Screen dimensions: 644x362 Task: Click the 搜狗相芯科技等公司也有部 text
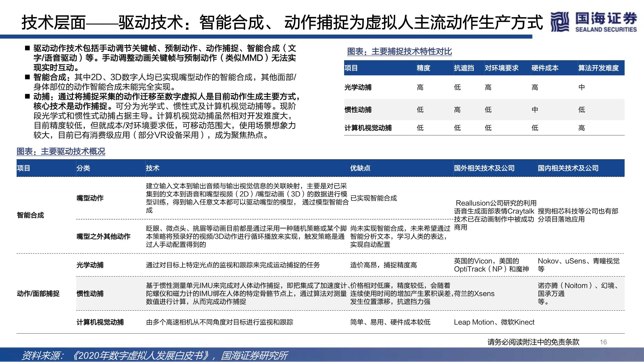[578, 211]
